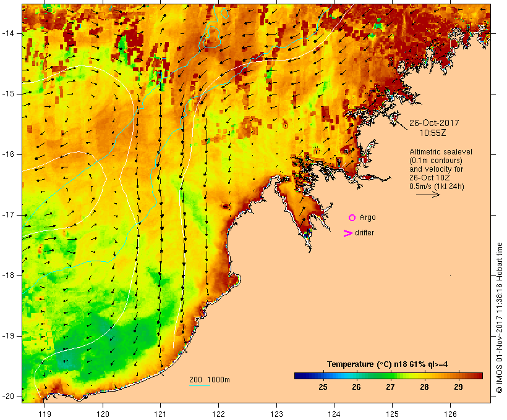Click the 'Altimetric sealevel' caption line

(x=441, y=152)
